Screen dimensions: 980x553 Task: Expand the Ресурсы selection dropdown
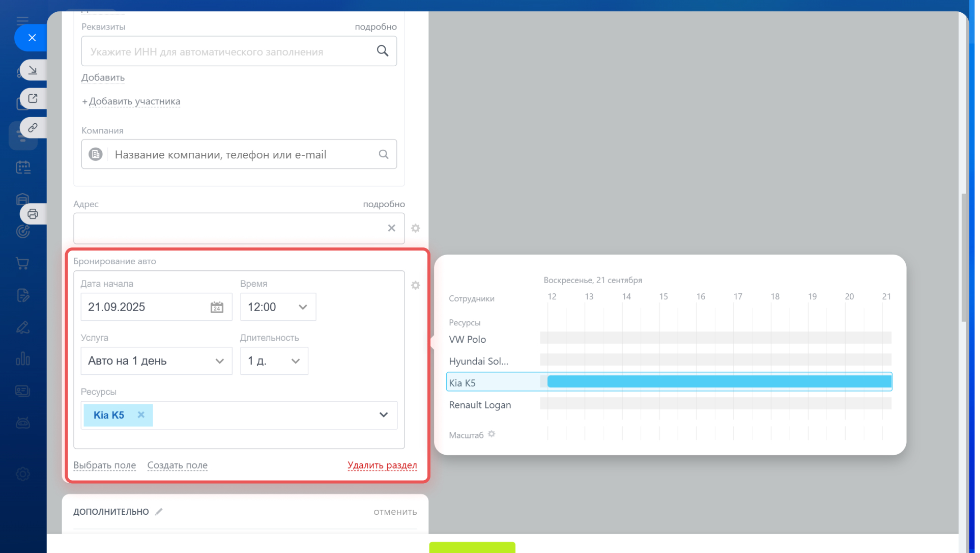pyautogui.click(x=384, y=415)
